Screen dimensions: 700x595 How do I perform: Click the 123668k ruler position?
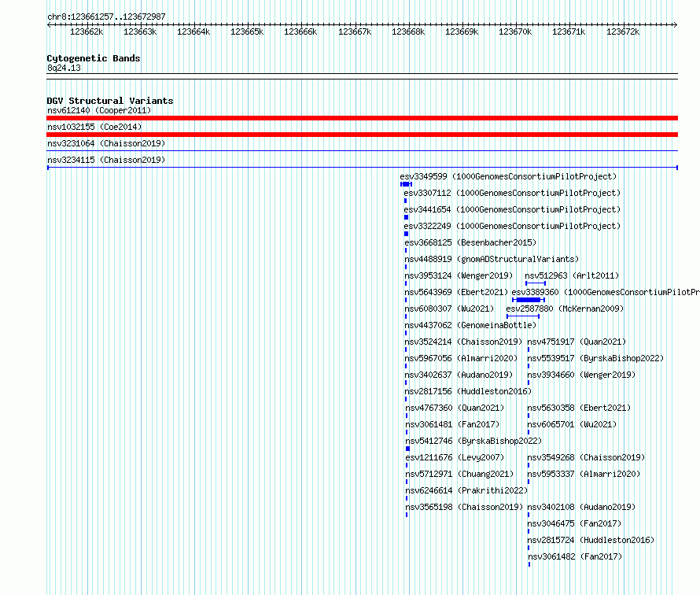click(408, 31)
